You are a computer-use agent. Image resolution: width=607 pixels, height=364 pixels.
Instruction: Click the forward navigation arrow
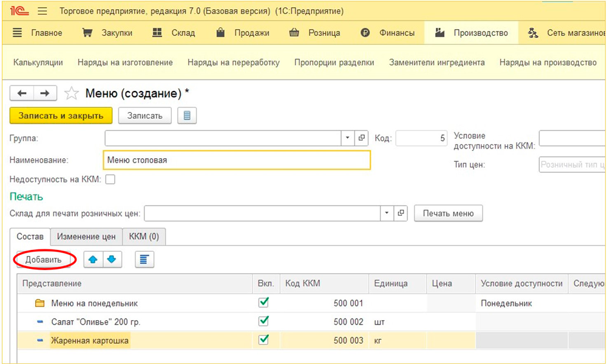click(x=45, y=93)
